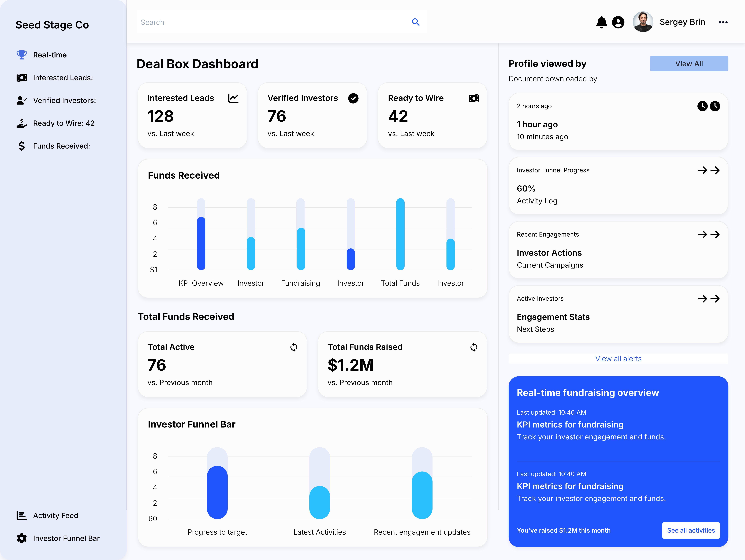Expand Investor Funnel Progress with its arrow
The image size is (745, 560).
(x=714, y=170)
